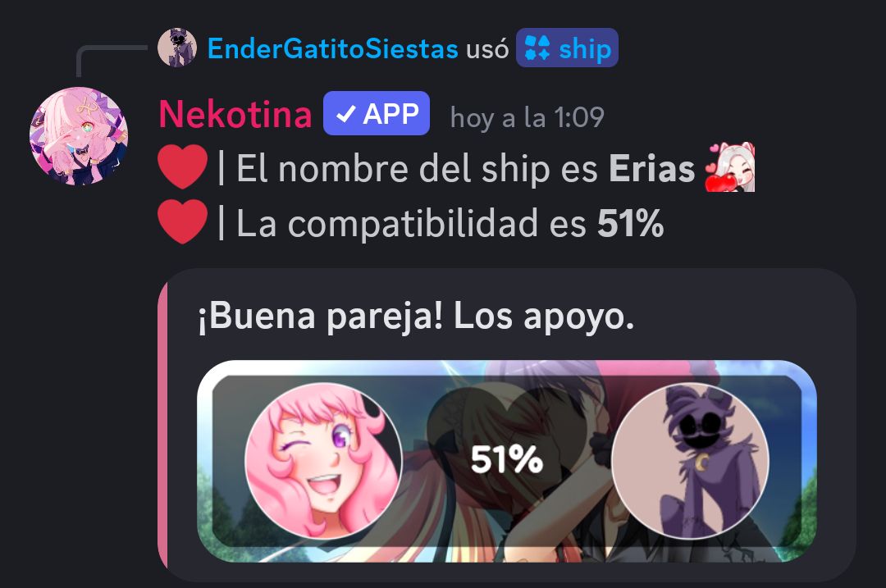Click the Nekotina bot username
The width and height of the screenshot is (886, 588).
click(235, 114)
